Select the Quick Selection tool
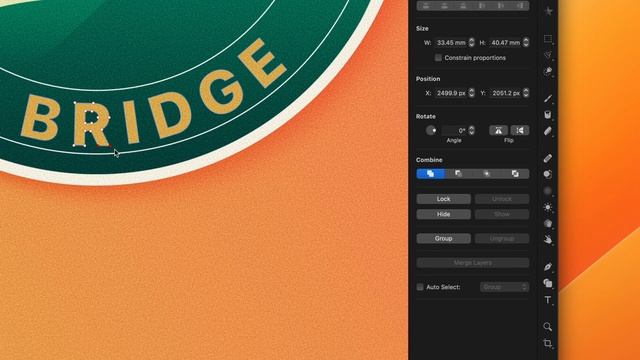The height and width of the screenshot is (360, 640). 548,71
